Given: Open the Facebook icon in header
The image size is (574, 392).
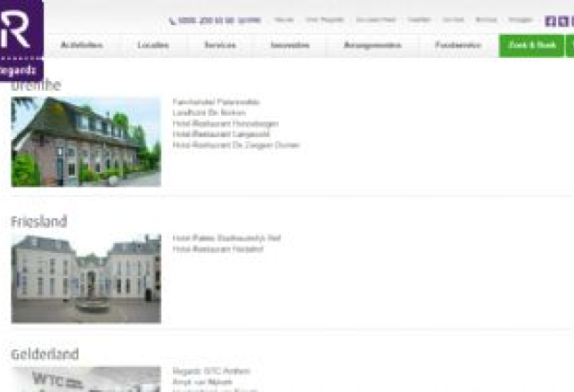Looking at the screenshot, I should (550, 21).
